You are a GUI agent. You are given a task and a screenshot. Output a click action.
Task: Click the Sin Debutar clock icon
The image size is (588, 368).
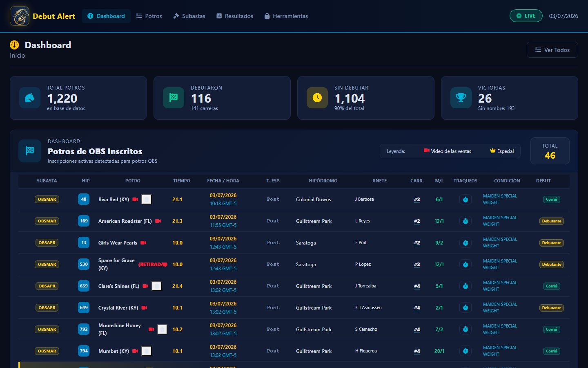tap(317, 98)
